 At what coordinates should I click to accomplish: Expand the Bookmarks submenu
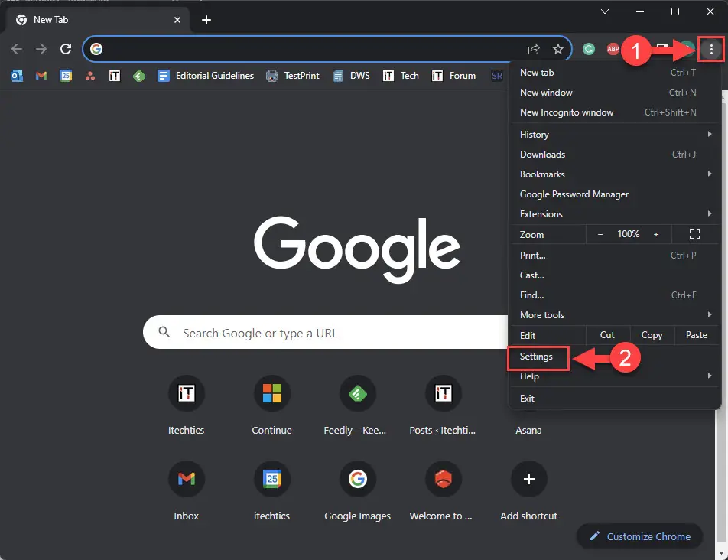tap(616, 174)
